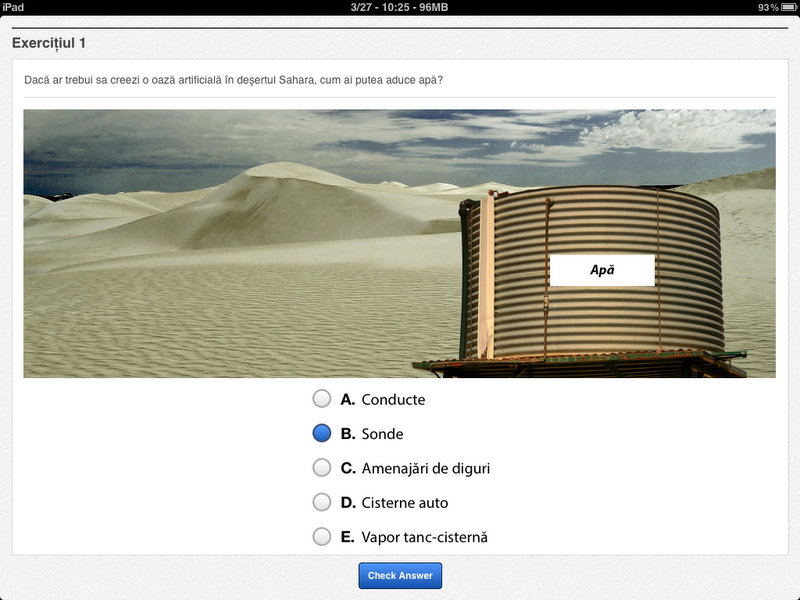Click the white 'Apă' label on tank
Screen dimensions: 800x600
[602, 270]
